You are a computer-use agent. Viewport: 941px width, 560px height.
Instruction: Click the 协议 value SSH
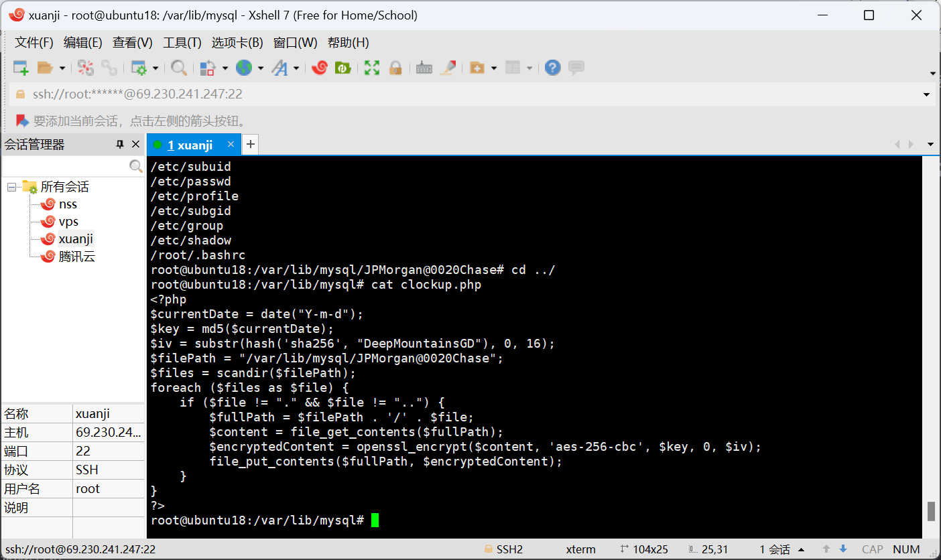pos(109,470)
